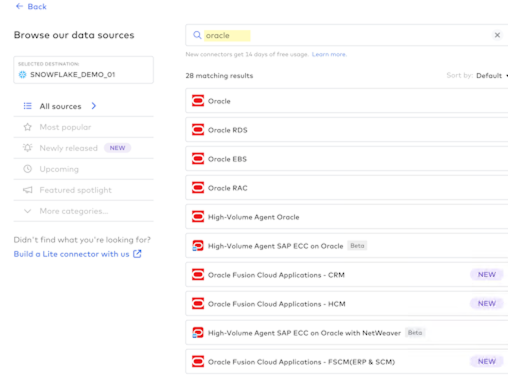Click the Oracle RDS logo icon
This screenshot has width=508, height=375.
point(198,130)
